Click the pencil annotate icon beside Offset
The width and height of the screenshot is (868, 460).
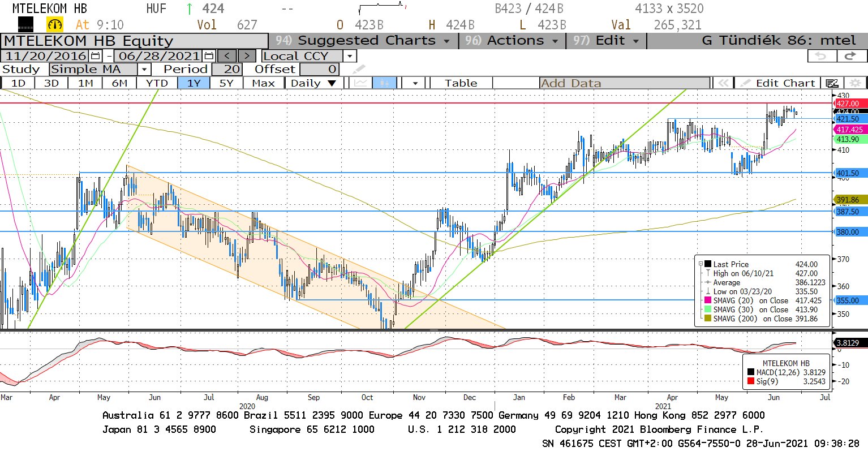click(359, 70)
